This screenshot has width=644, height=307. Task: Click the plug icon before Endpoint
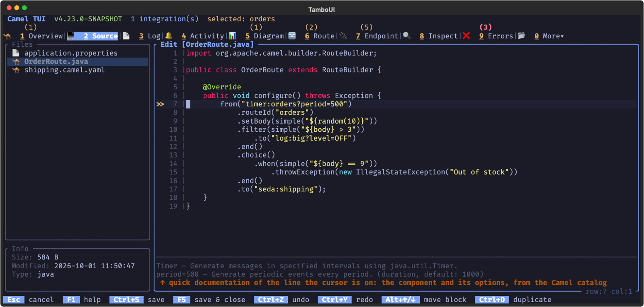point(343,36)
